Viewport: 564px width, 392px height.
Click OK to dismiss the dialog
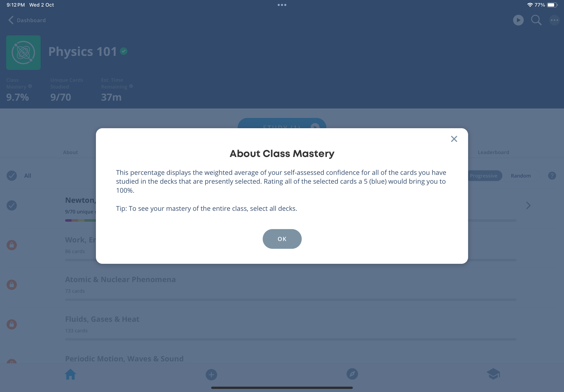(282, 239)
